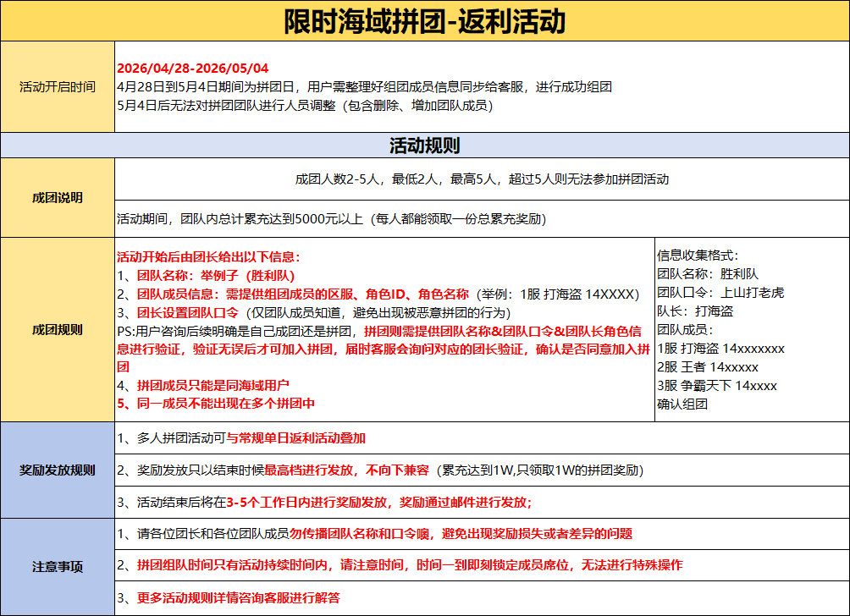Click the 确认组团 text line
Image resolution: width=850 pixels, height=616 pixels.
682,404
